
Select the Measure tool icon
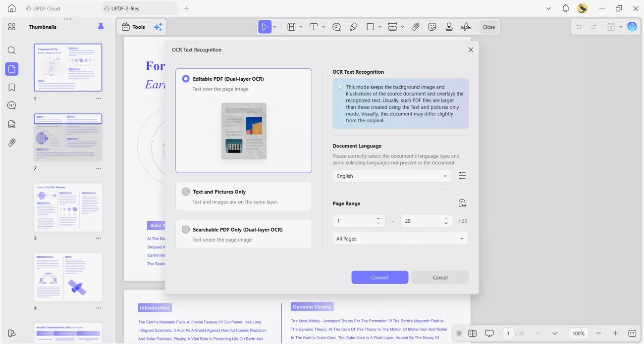[392, 27]
